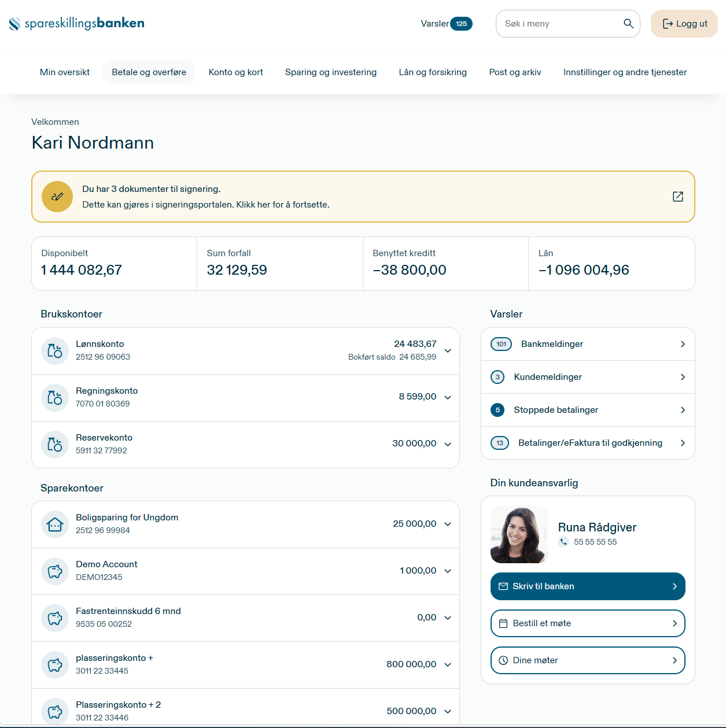Click account number 2512 96 09063

pyautogui.click(x=103, y=357)
